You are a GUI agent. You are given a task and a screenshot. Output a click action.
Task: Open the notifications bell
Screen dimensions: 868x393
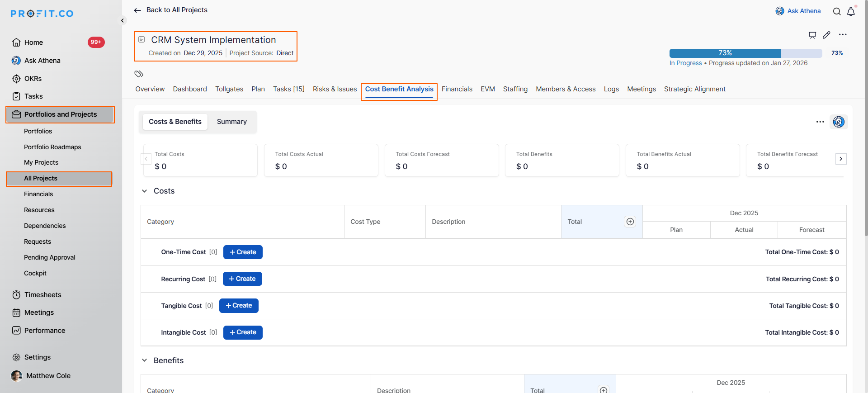click(x=851, y=11)
